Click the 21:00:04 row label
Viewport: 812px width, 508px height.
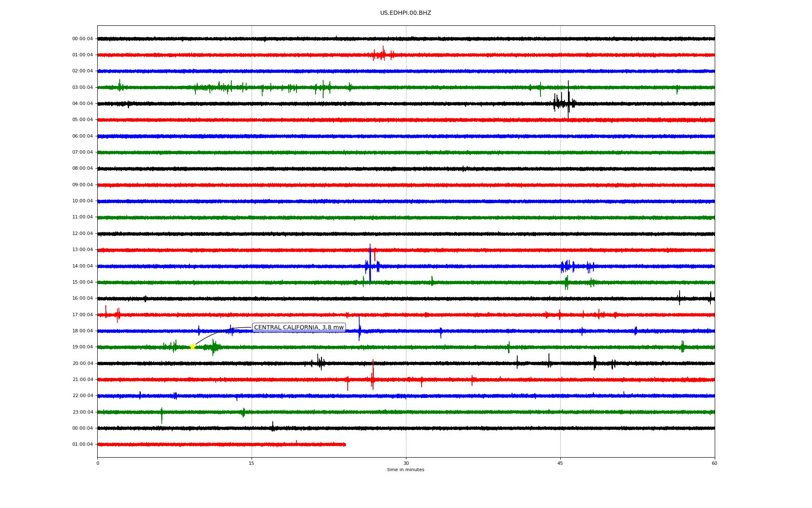(82, 380)
